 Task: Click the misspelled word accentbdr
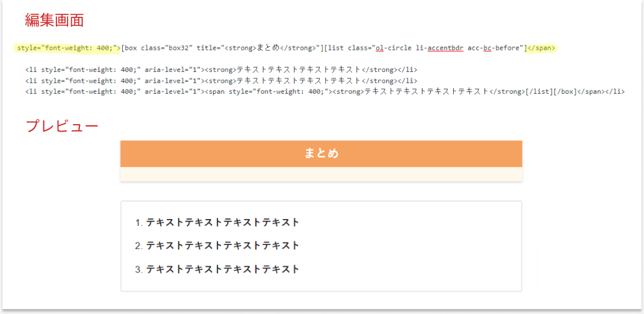445,48
